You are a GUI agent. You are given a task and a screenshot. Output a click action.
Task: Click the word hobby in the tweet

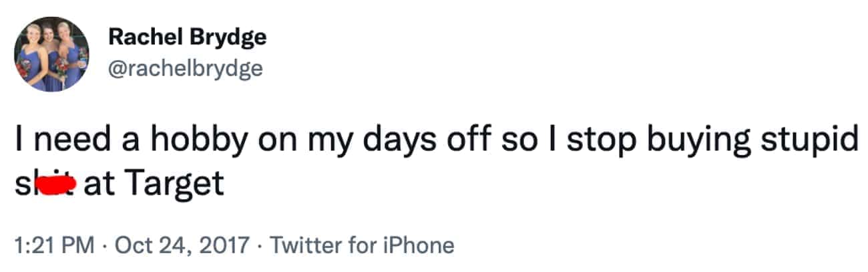click(192, 142)
